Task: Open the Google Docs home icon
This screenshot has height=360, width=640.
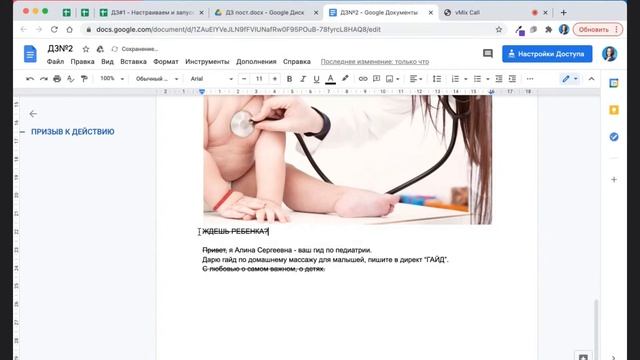Action: click(30, 54)
